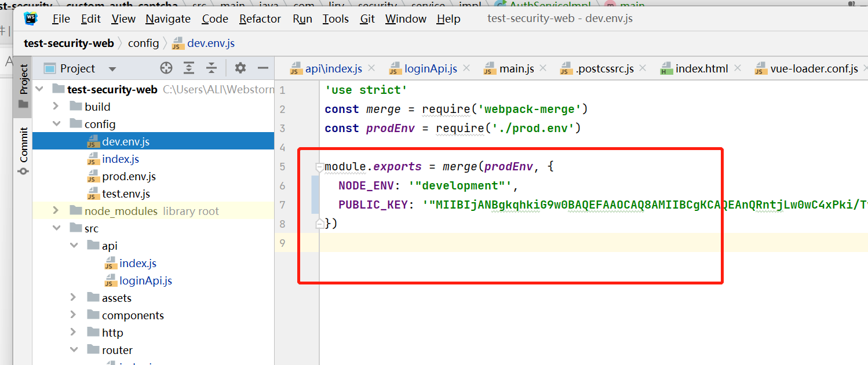This screenshot has height=365, width=868.
Task: Open the Run menu
Action: tap(302, 19)
